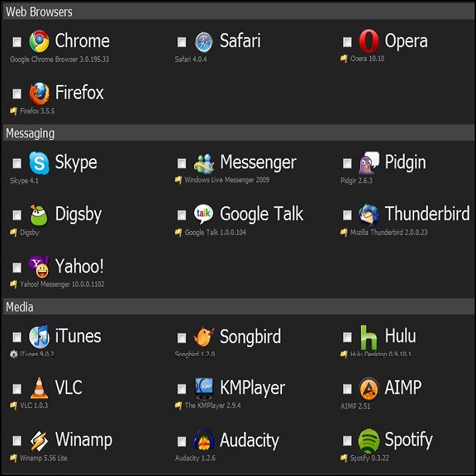
Task: Click the green Spotify icon
Action: point(369,440)
